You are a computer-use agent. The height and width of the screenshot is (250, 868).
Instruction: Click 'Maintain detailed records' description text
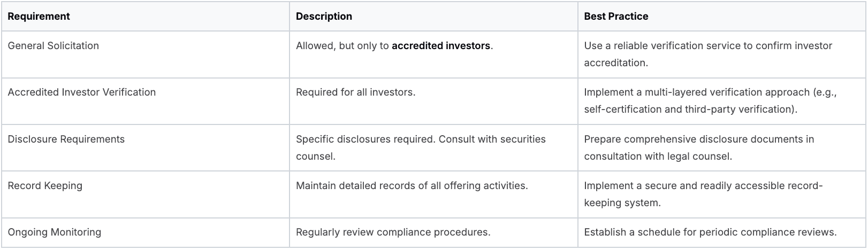(412, 186)
